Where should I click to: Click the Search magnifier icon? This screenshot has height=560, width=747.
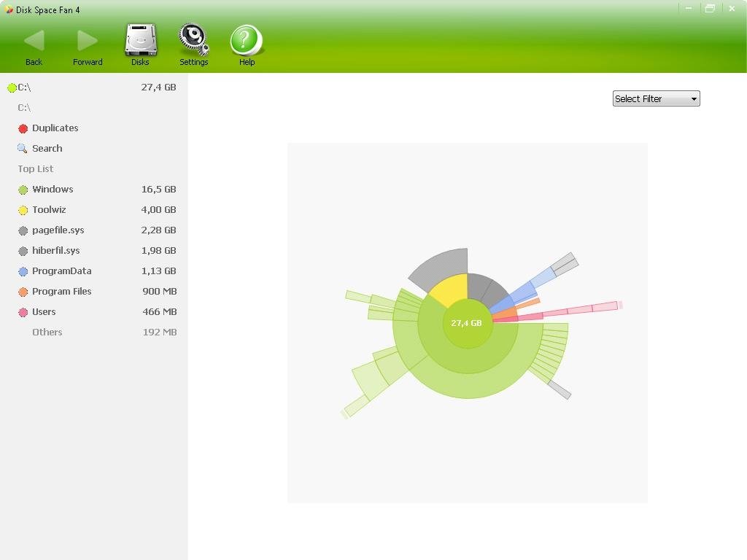(23, 149)
